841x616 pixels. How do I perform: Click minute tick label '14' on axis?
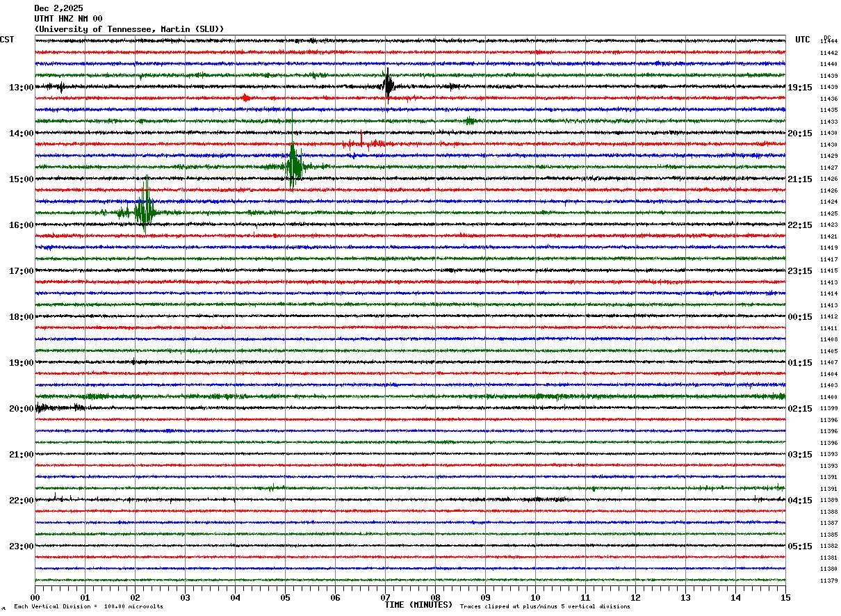click(x=735, y=597)
